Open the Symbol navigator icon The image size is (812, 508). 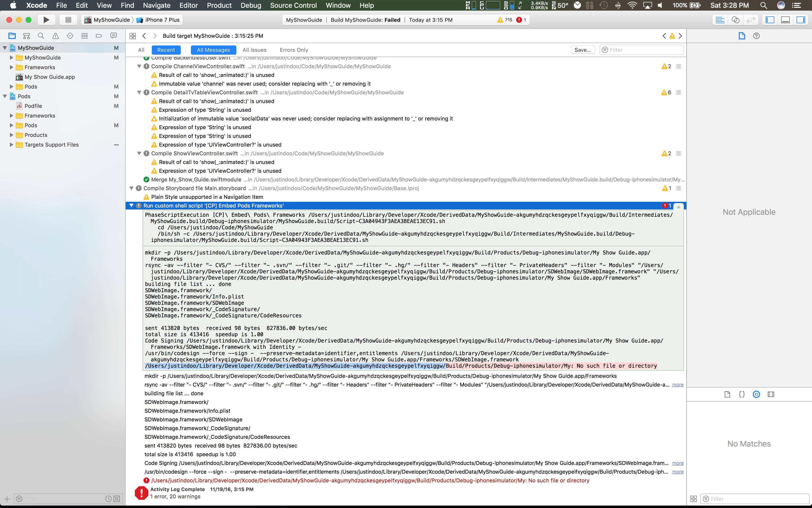[27, 36]
